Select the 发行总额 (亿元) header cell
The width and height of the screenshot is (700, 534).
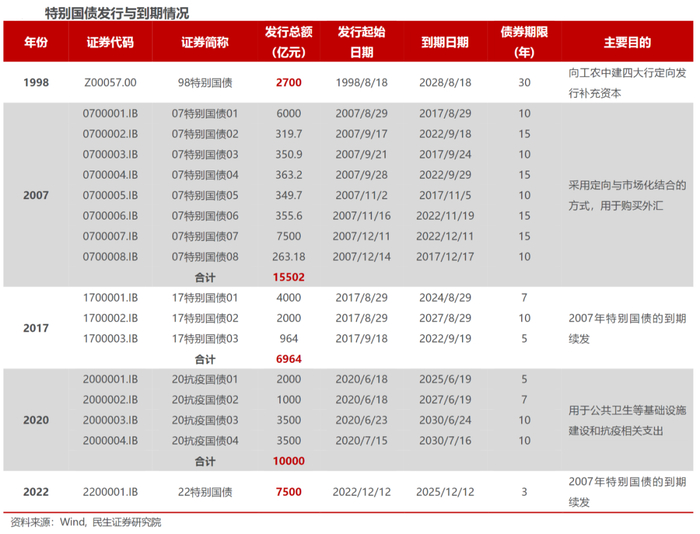coord(288,42)
